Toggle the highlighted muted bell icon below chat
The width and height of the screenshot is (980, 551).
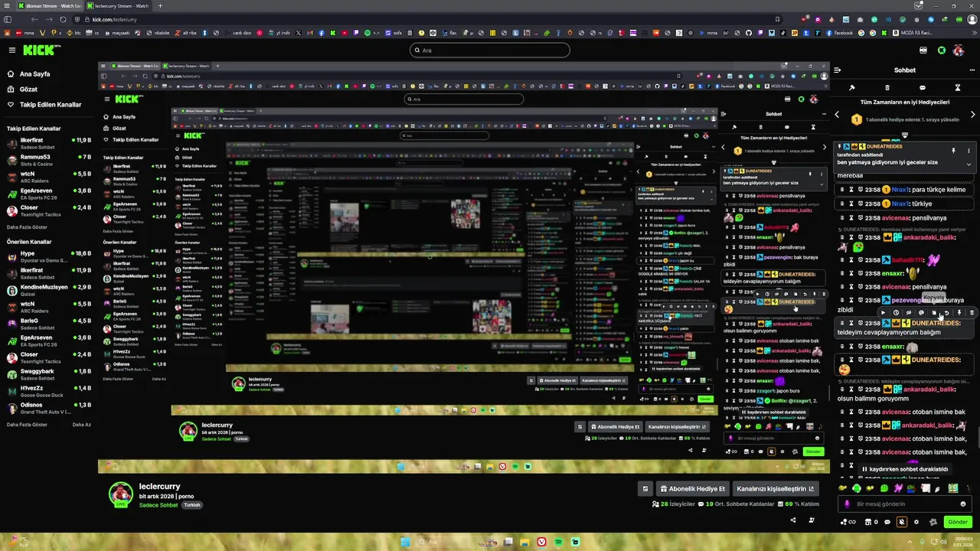(902, 522)
